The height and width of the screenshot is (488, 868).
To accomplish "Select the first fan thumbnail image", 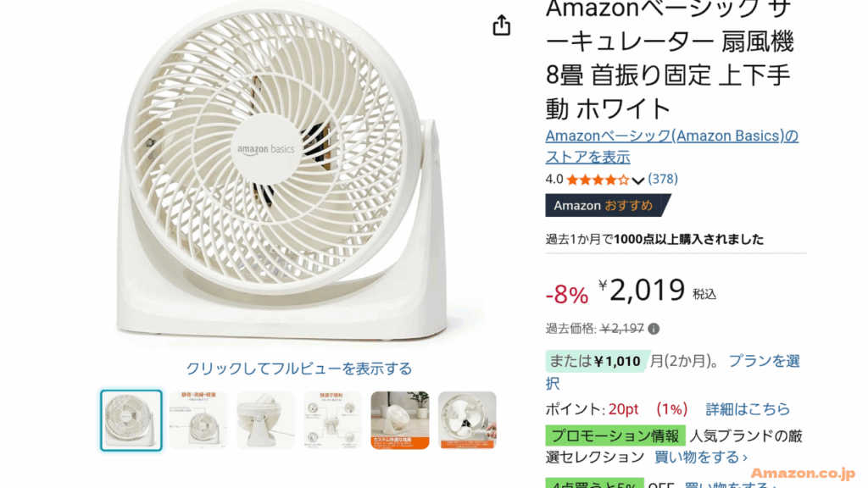I will click(x=131, y=420).
